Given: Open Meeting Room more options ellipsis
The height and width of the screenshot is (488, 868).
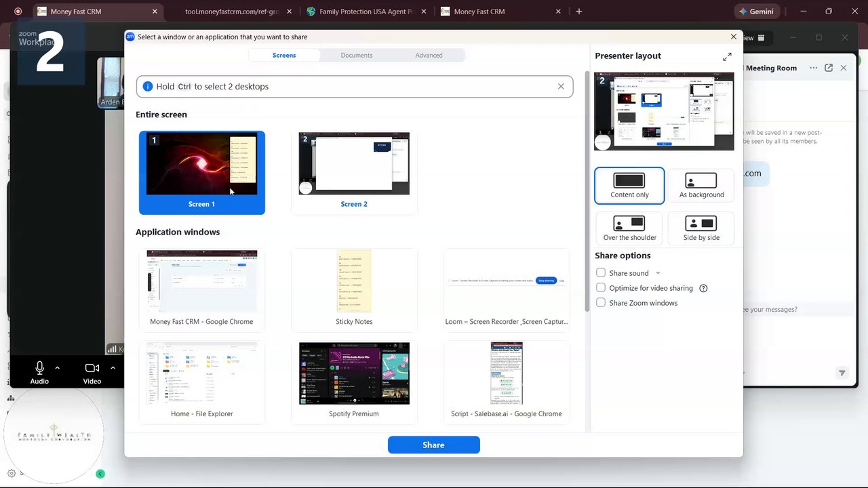Looking at the screenshot, I should pyautogui.click(x=813, y=68).
